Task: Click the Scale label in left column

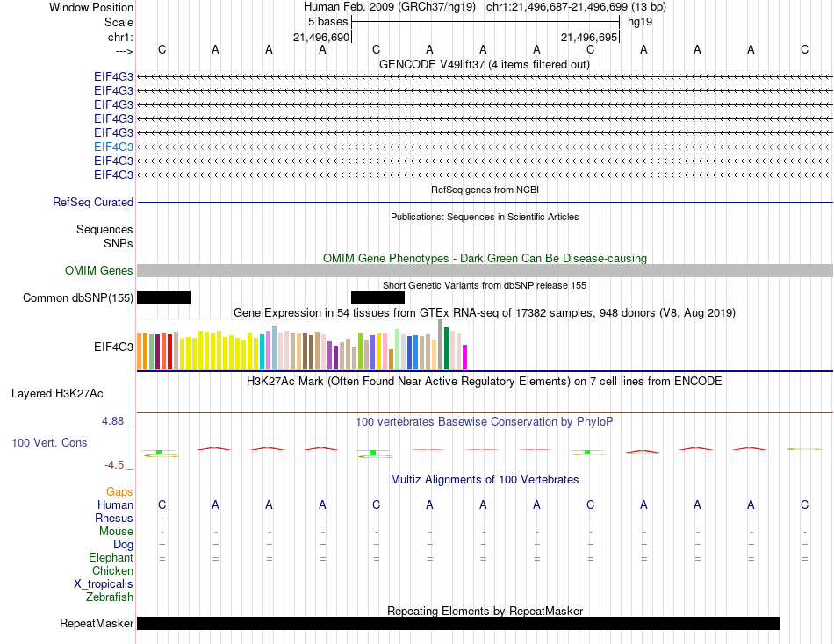Action: click(119, 22)
